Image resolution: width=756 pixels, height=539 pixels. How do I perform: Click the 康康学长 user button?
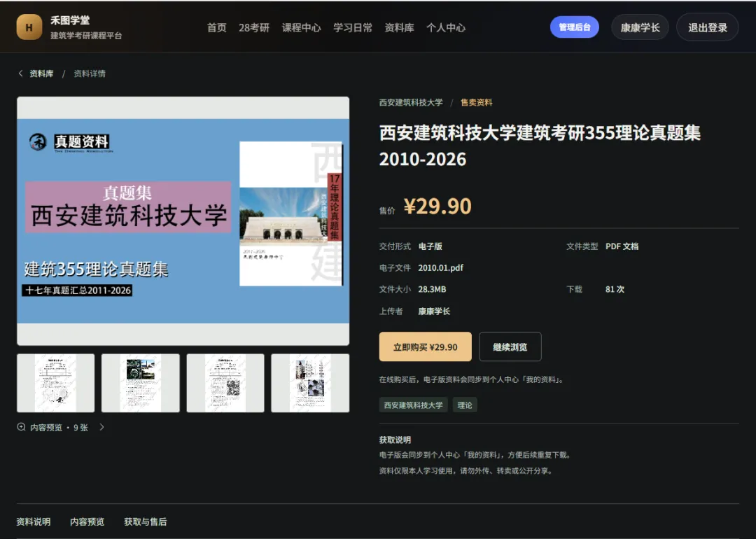tap(640, 27)
